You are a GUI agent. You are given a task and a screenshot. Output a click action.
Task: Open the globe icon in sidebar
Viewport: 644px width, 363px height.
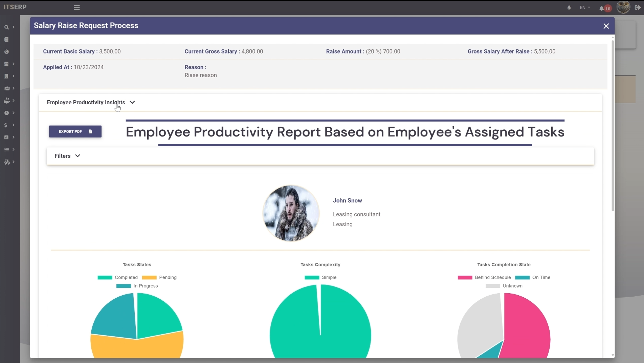(x=6, y=52)
